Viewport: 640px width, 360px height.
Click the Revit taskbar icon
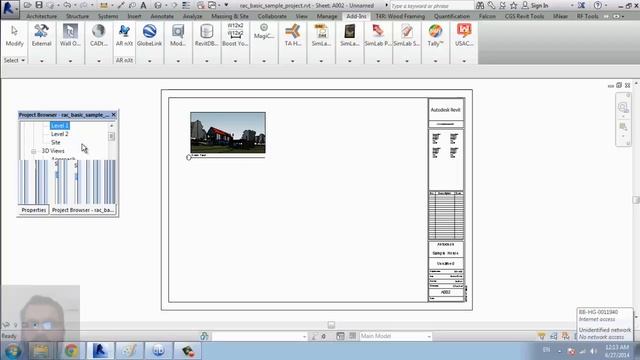coord(100,351)
